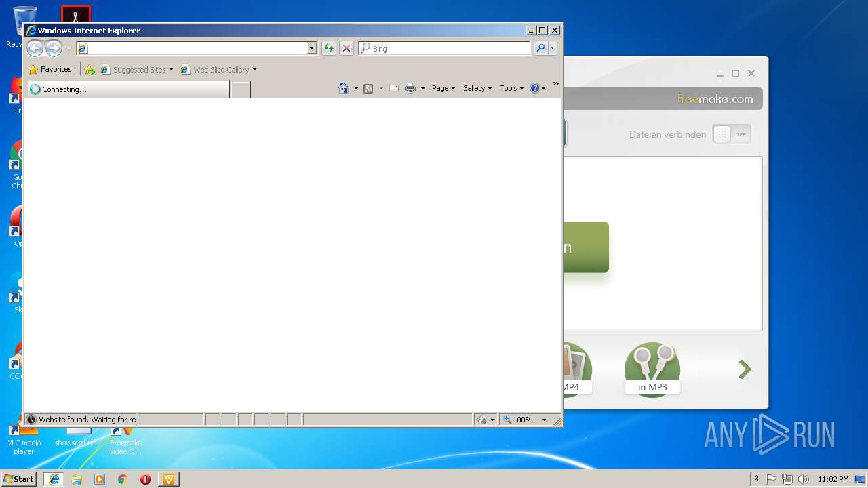Select the Connecting... tab
This screenshot has width=868, height=488.
point(127,89)
